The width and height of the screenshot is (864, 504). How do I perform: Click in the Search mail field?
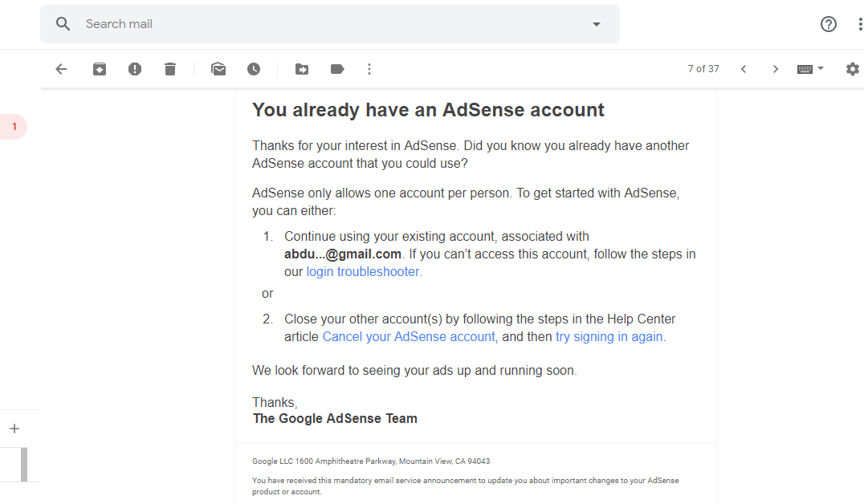pyautogui.click(x=321, y=24)
